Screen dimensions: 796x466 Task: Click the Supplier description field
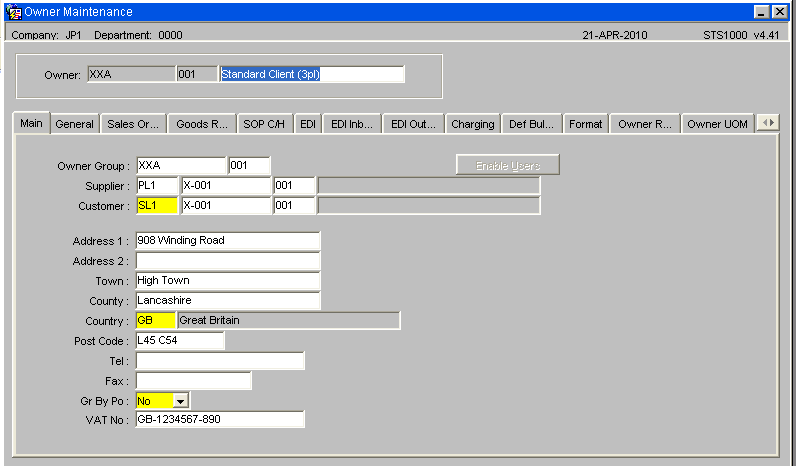[428, 185]
